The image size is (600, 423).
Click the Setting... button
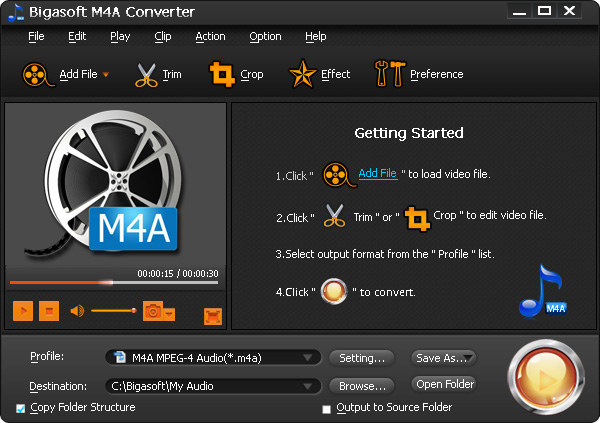(x=362, y=358)
